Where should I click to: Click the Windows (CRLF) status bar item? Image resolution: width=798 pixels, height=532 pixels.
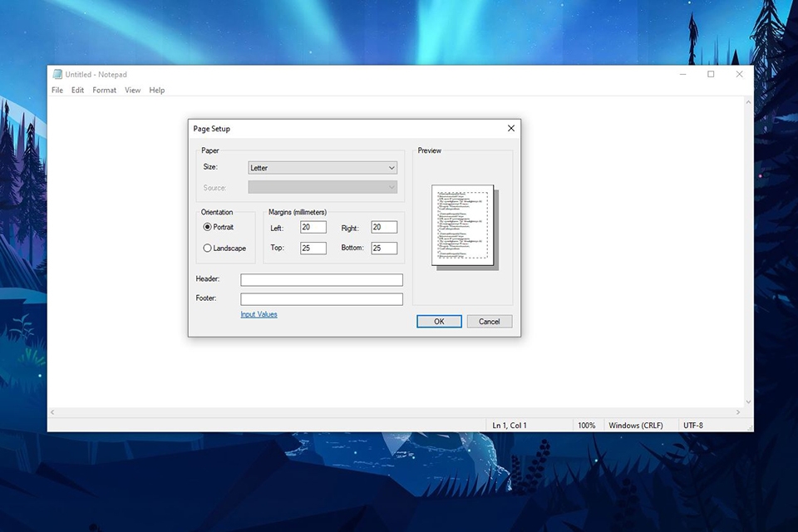tap(636, 425)
